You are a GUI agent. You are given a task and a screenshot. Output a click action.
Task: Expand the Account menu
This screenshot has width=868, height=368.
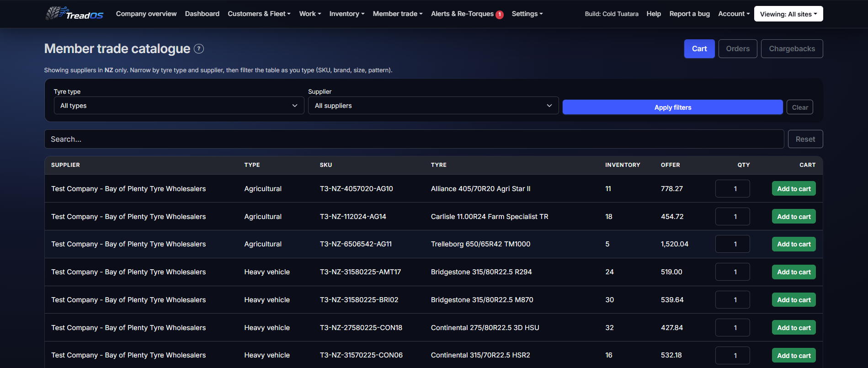[x=734, y=14]
